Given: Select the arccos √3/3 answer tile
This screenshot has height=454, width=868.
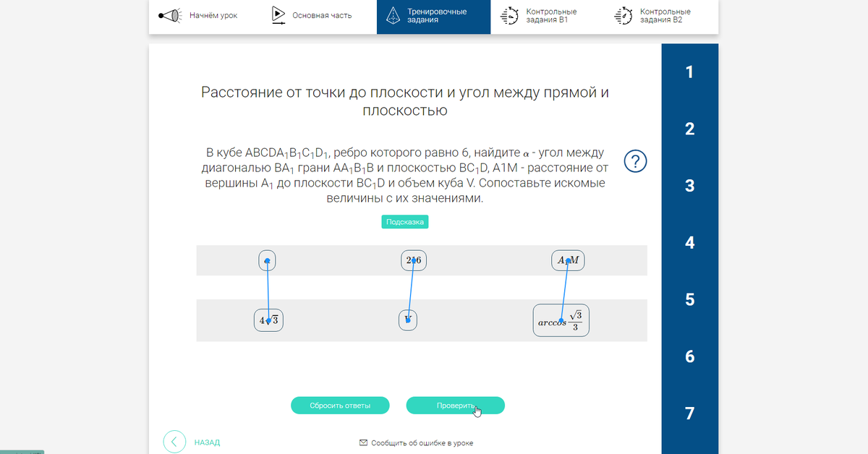Looking at the screenshot, I should click(561, 320).
